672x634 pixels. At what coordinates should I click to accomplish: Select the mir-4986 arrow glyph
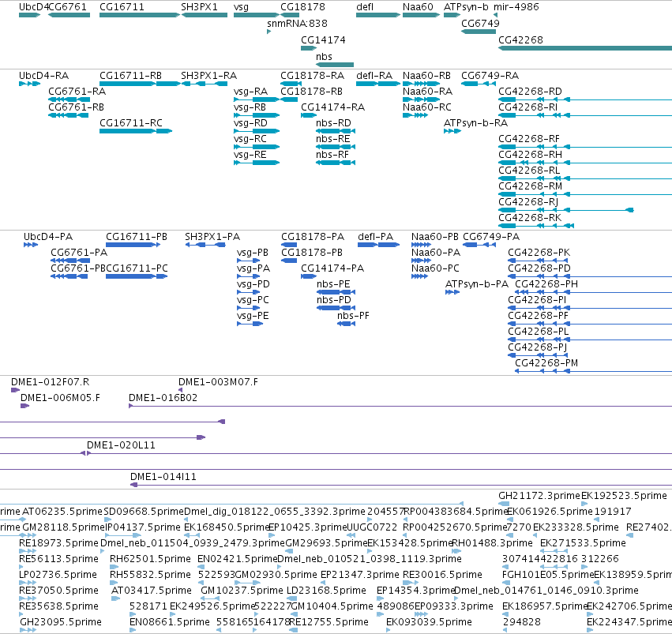pyautogui.click(x=495, y=15)
